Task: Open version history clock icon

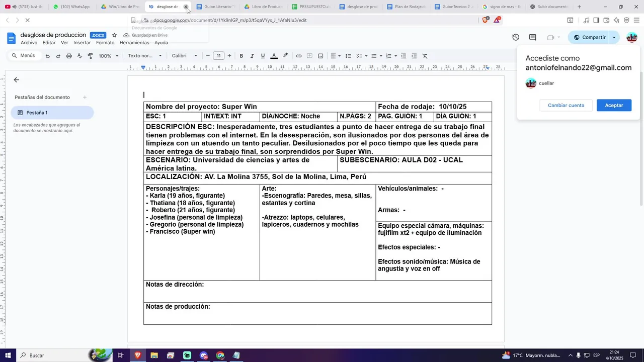Action: pos(516,37)
